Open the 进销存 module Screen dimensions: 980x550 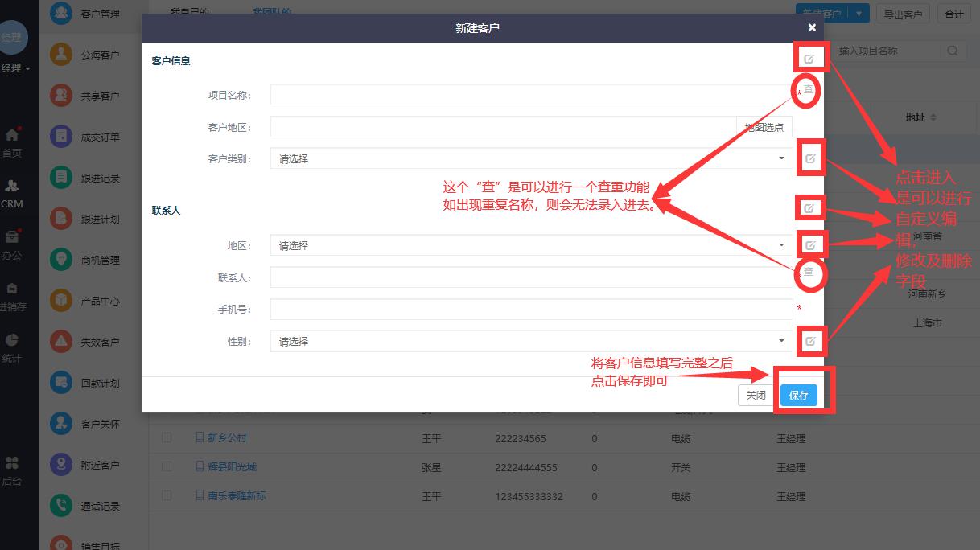click(11, 297)
